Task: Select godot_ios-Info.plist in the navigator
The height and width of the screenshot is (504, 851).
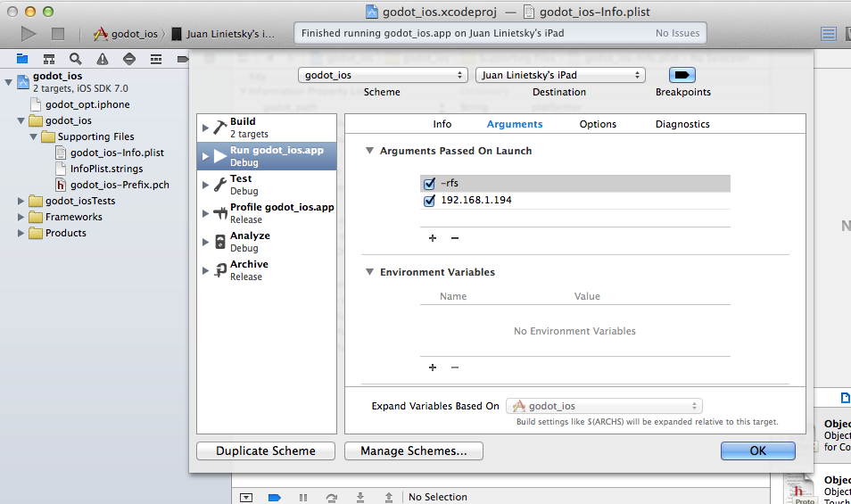Action: click(117, 153)
